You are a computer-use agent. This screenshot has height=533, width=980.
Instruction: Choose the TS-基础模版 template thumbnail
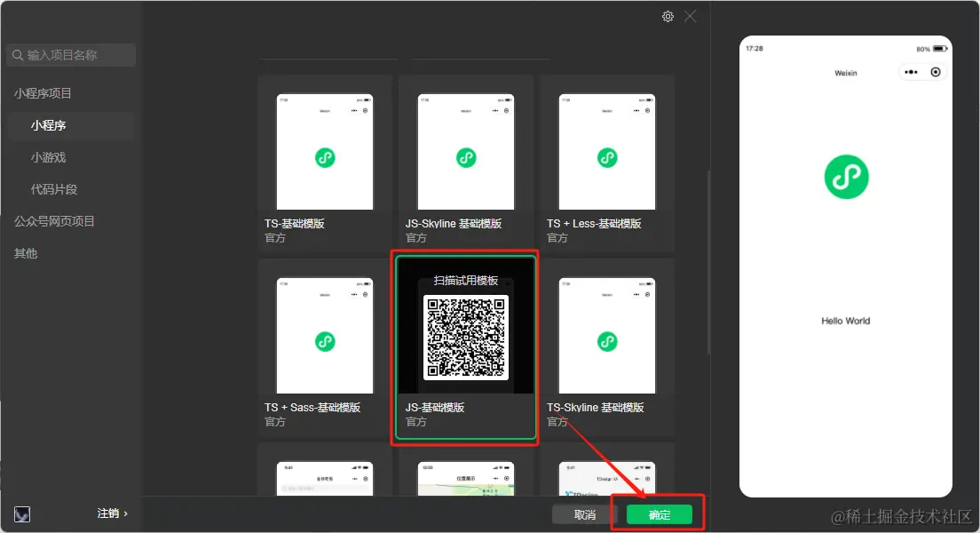click(325, 152)
